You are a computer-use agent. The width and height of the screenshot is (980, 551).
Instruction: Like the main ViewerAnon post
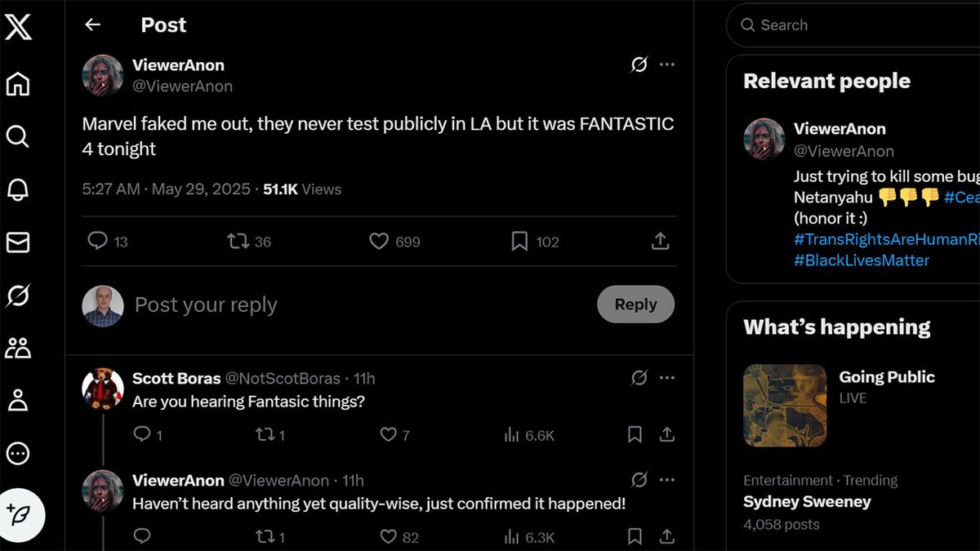click(379, 242)
